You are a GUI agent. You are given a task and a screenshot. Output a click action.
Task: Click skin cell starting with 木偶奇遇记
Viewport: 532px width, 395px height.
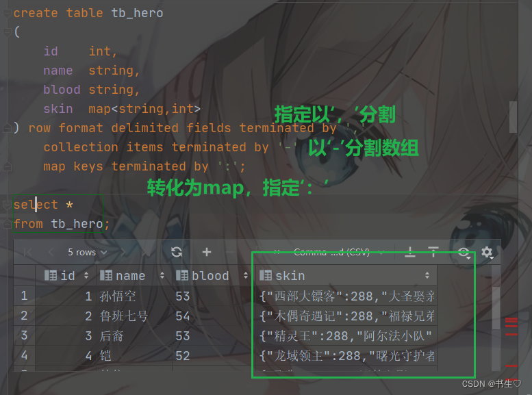pyautogui.click(x=346, y=316)
